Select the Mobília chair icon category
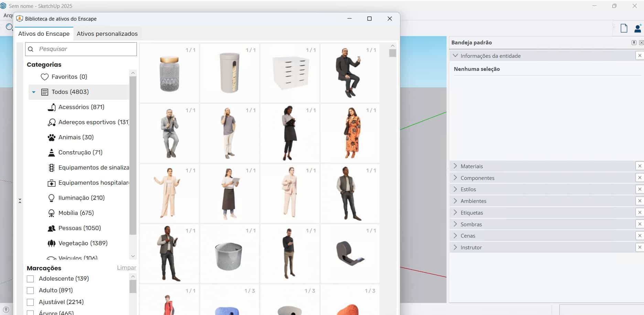This screenshot has height=315, width=644. tap(71, 213)
